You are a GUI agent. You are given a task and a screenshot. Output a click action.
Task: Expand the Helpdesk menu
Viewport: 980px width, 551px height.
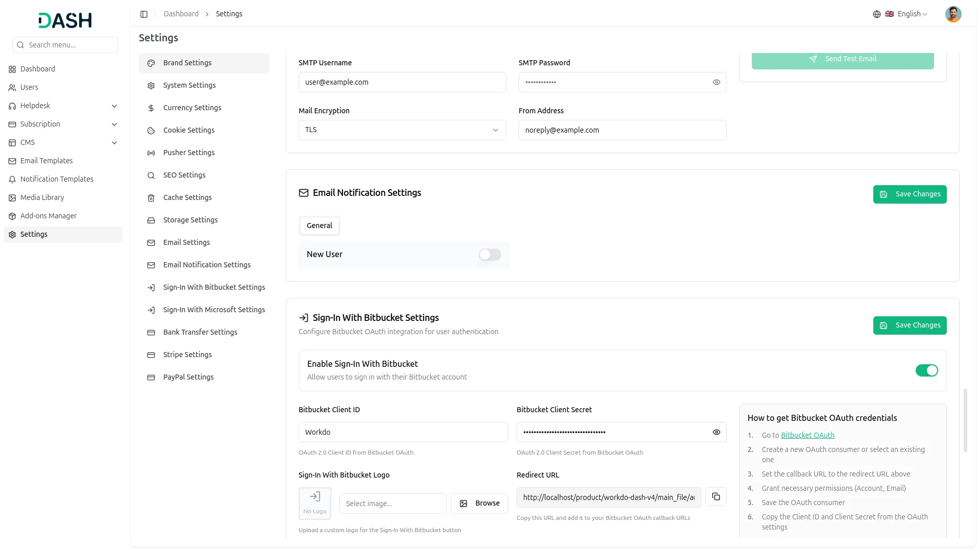[x=114, y=106]
